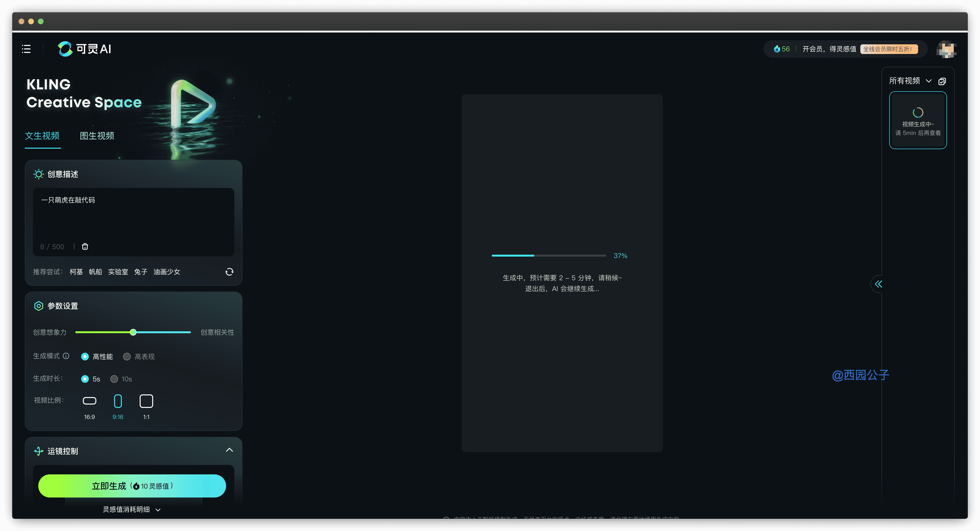Open the 所有视频 dropdown
Image resolution: width=980 pixels, height=531 pixels.
point(910,81)
